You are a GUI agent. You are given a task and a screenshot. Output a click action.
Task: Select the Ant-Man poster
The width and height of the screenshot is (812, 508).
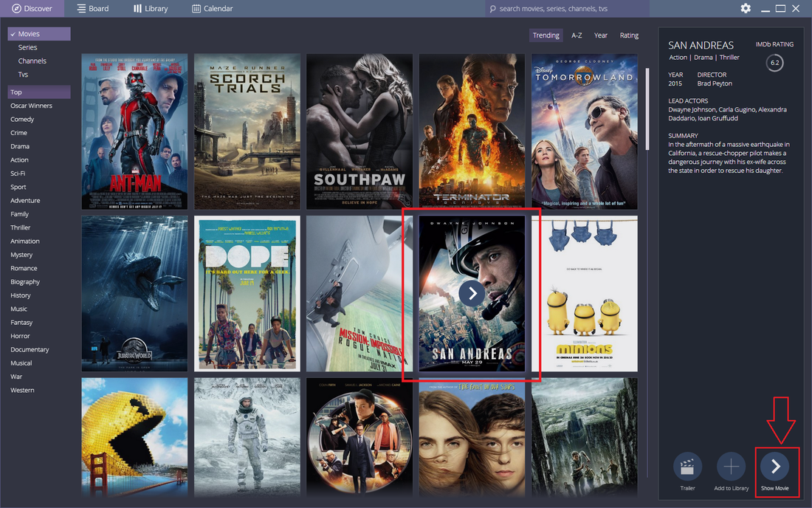pyautogui.click(x=134, y=131)
